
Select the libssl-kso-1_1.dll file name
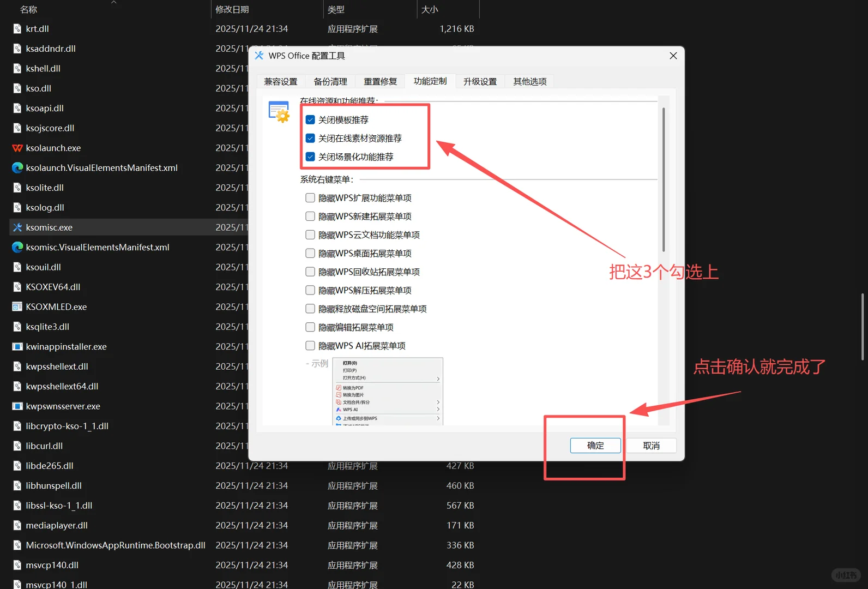coord(59,506)
